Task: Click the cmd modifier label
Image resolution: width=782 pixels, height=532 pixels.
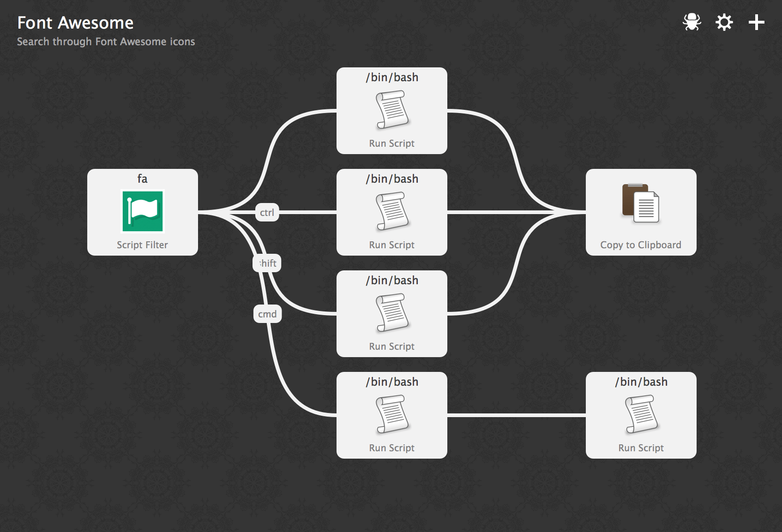Action: (x=267, y=314)
